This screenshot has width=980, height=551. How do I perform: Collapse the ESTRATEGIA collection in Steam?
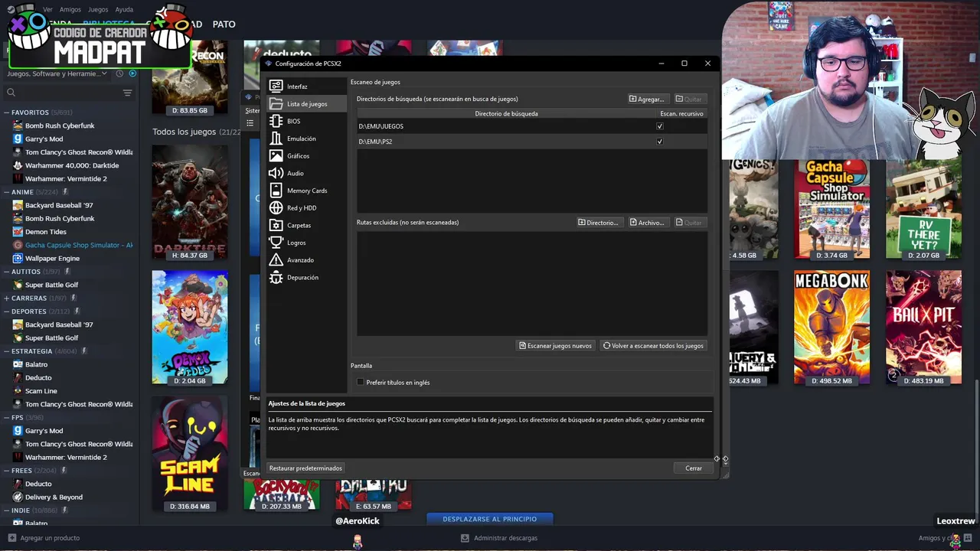point(6,351)
